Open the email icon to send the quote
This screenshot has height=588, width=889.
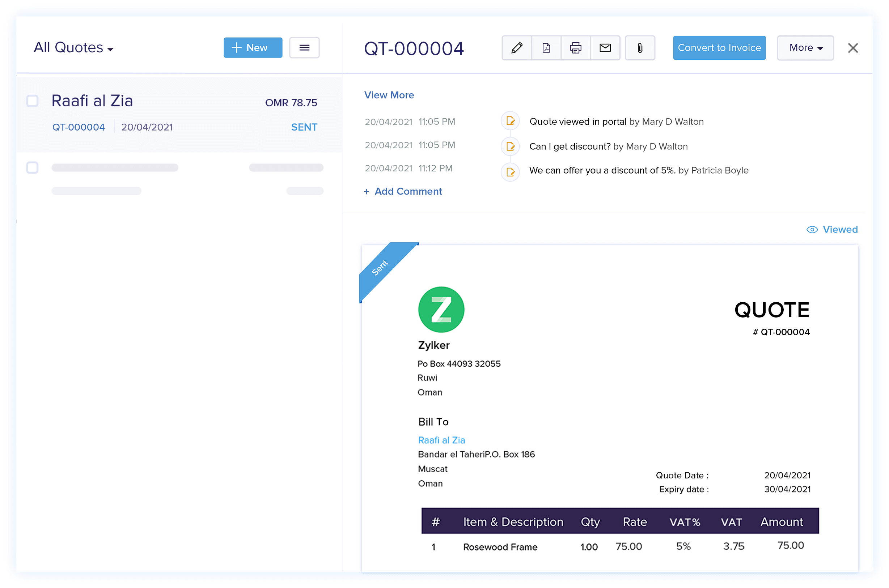tap(605, 48)
